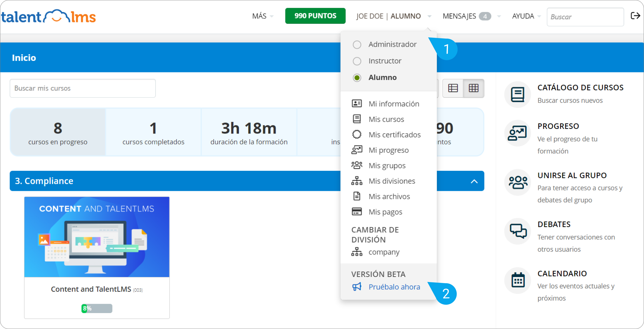The height and width of the screenshot is (329, 644).
Task: Click the 8% course progress bar
Action: pos(97,308)
